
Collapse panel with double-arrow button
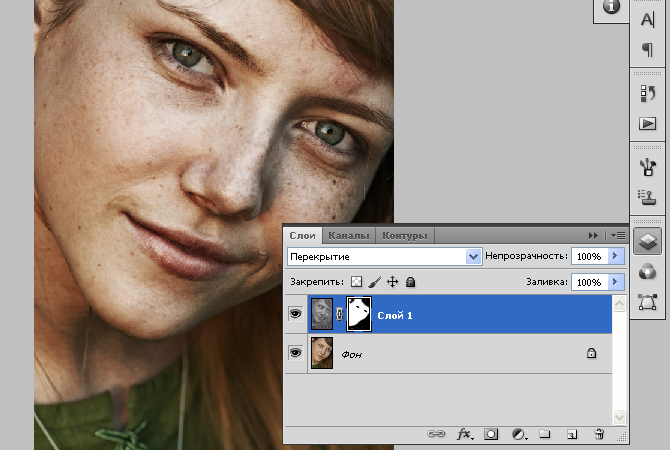click(x=593, y=235)
